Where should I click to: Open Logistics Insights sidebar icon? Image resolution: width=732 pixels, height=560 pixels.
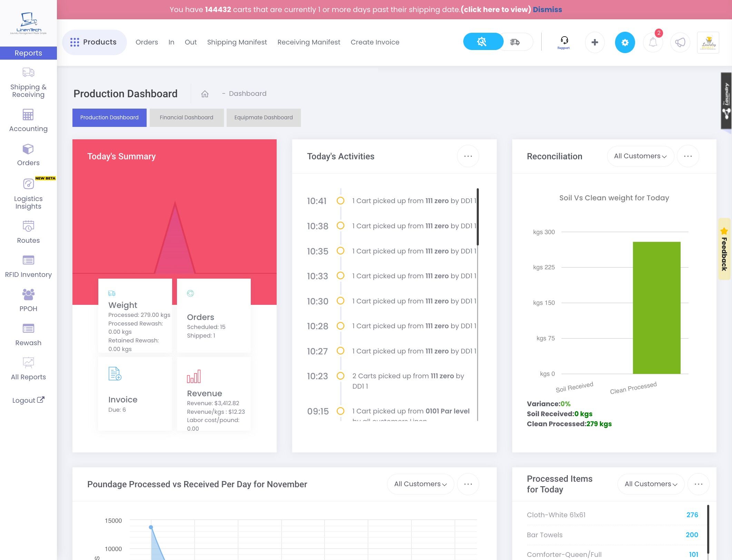point(28,192)
